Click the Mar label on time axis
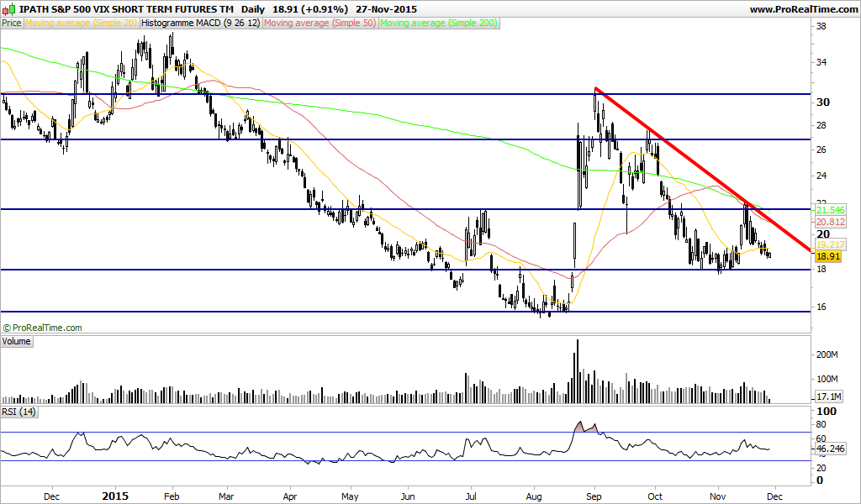 click(x=226, y=496)
